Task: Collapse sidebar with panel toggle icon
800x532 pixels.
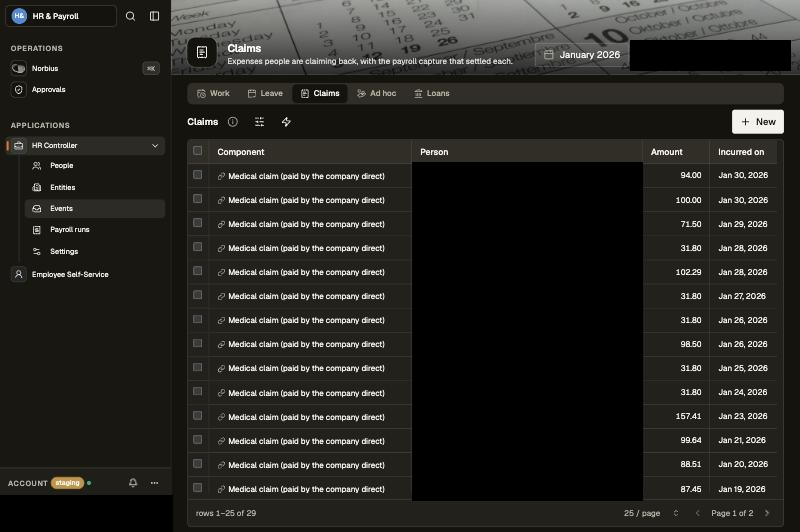Action: tap(155, 16)
